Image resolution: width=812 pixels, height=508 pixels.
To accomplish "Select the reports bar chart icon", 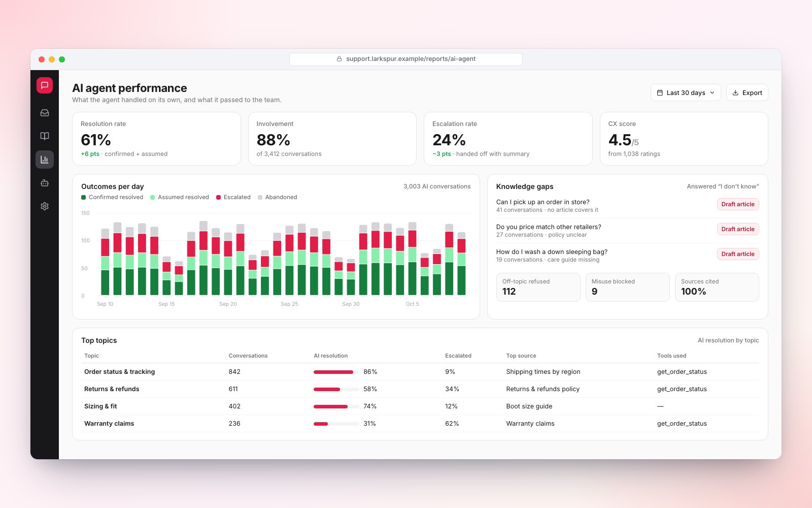I will (45, 160).
